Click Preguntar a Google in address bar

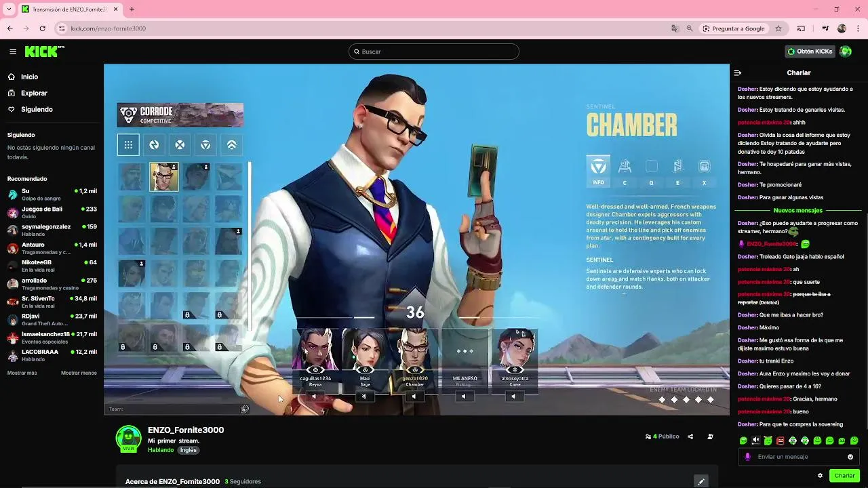coord(734,28)
